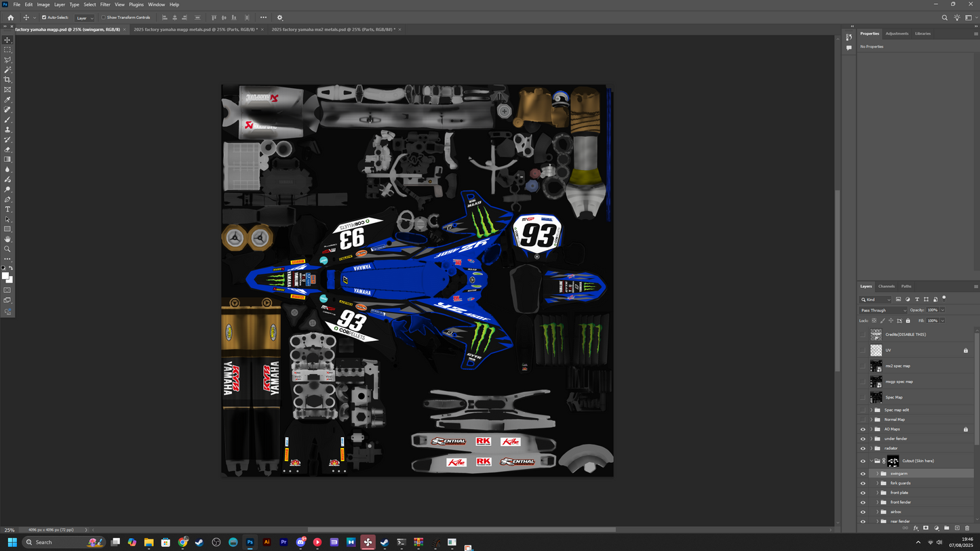
Task: Open the layer styles fx menu
Action: coord(916,528)
